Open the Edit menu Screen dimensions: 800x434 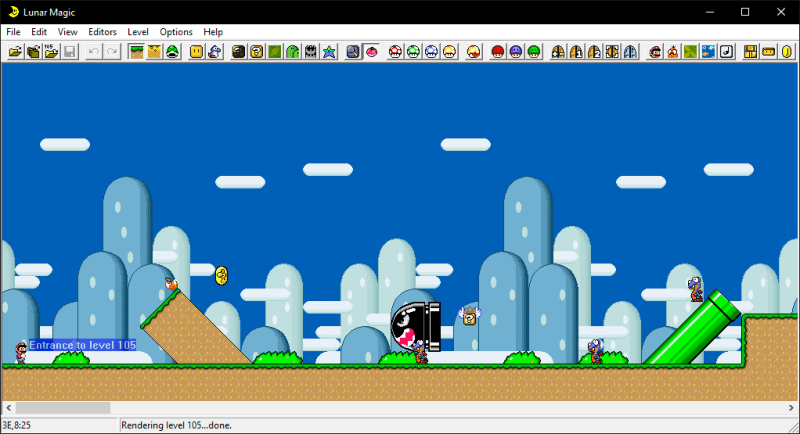click(39, 32)
